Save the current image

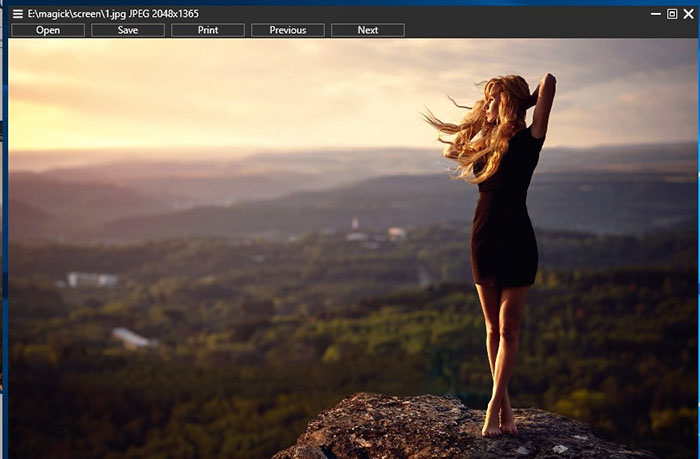(128, 30)
